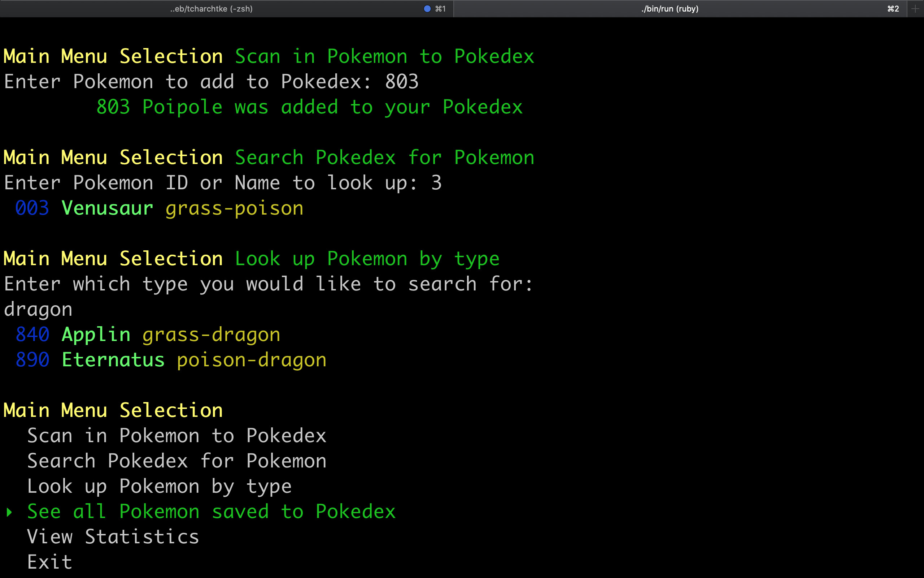Image resolution: width=924 pixels, height=578 pixels.
Task: Click 'Enter which type you would like to search for' line
Action: pos(269,284)
